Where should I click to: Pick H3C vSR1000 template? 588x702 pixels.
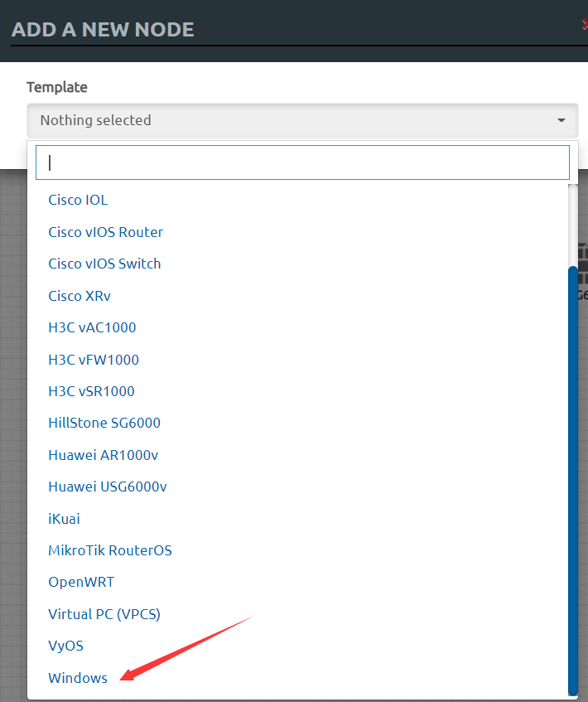pos(91,391)
